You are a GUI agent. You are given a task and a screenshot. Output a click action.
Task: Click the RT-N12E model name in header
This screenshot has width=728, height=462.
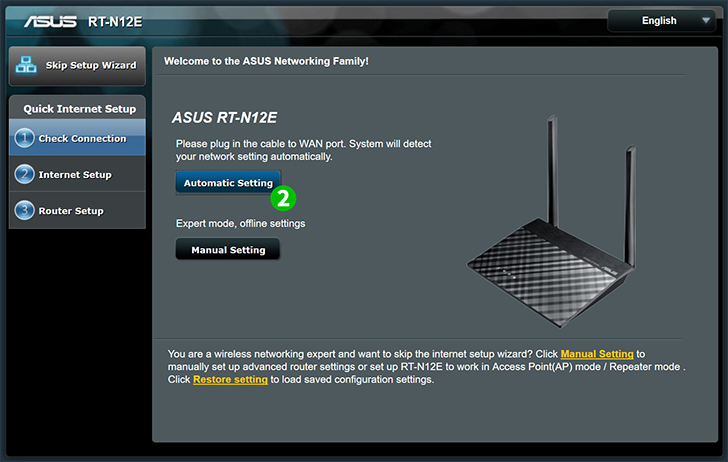(x=115, y=22)
